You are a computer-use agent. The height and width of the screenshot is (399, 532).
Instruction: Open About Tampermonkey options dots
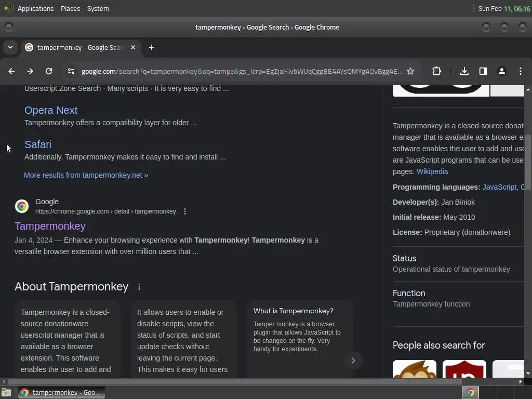pyautogui.click(x=139, y=287)
